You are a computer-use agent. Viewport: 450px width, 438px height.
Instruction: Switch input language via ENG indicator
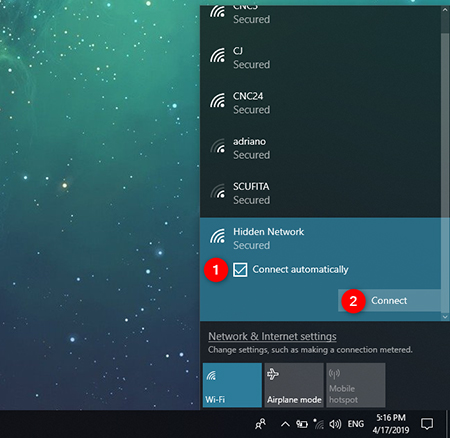coord(356,424)
